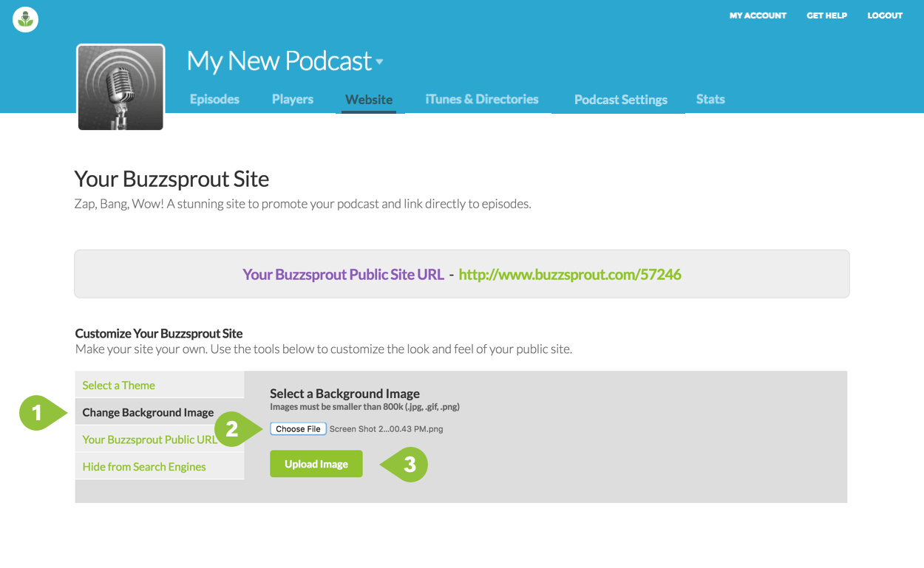924x568 pixels.
Task: Go to iTunes & Directories tab
Action: [x=482, y=99]
